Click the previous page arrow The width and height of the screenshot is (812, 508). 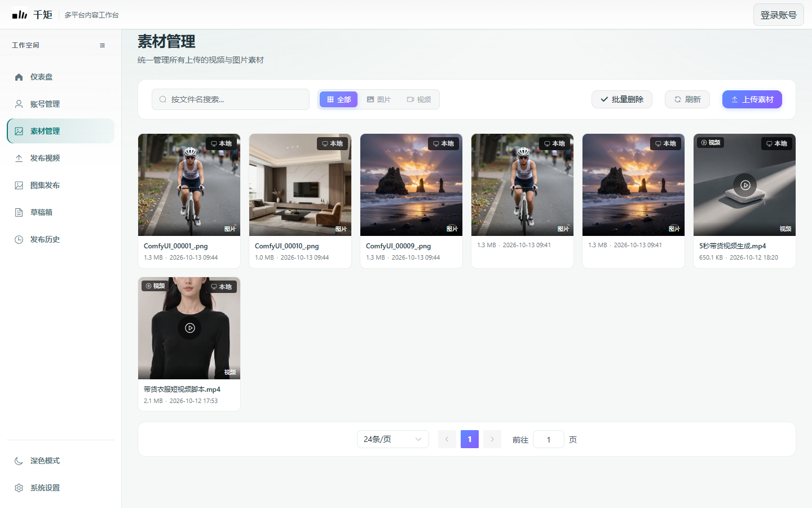pyautogui.click(x=447, y=439)
